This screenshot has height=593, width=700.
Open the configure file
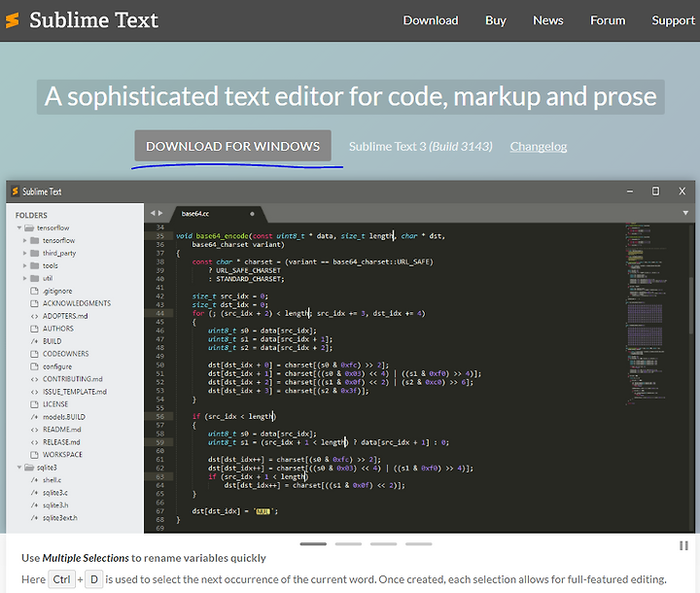click(x=57, y=366)
